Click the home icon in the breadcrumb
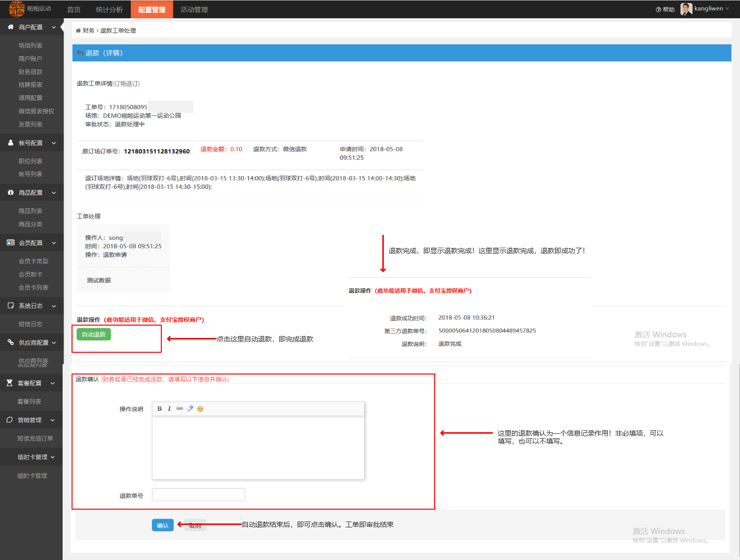Screen dimensions: 740x560 (78, 31)
